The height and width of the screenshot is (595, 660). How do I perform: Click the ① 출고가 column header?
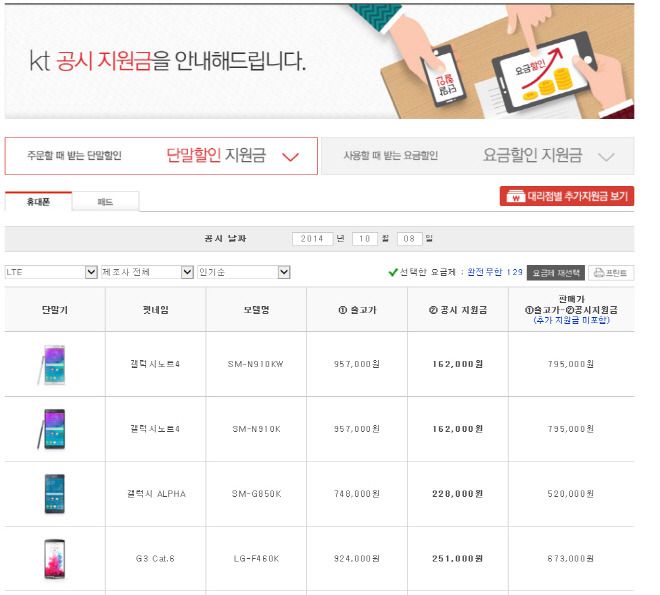357,310
